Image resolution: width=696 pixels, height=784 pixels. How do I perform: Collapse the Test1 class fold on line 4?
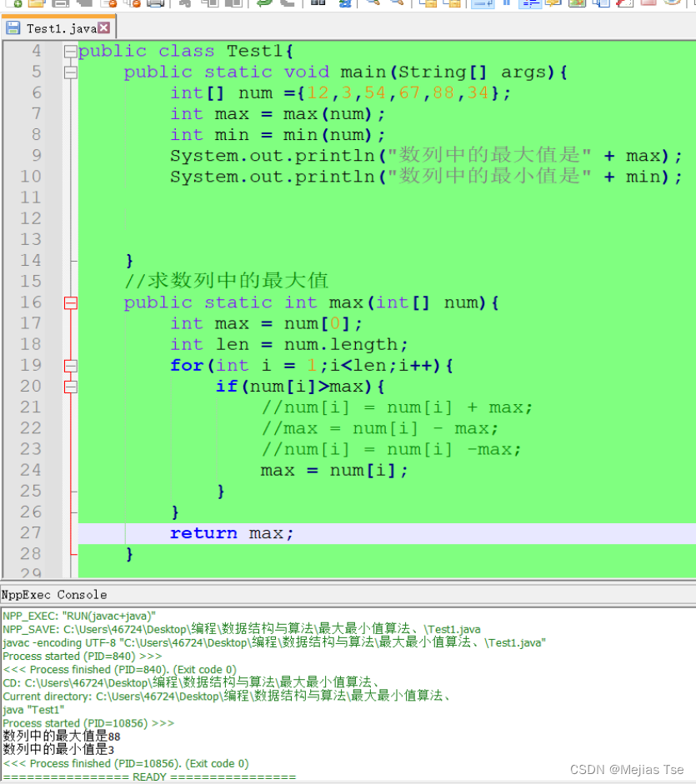[x=70, y=51]
